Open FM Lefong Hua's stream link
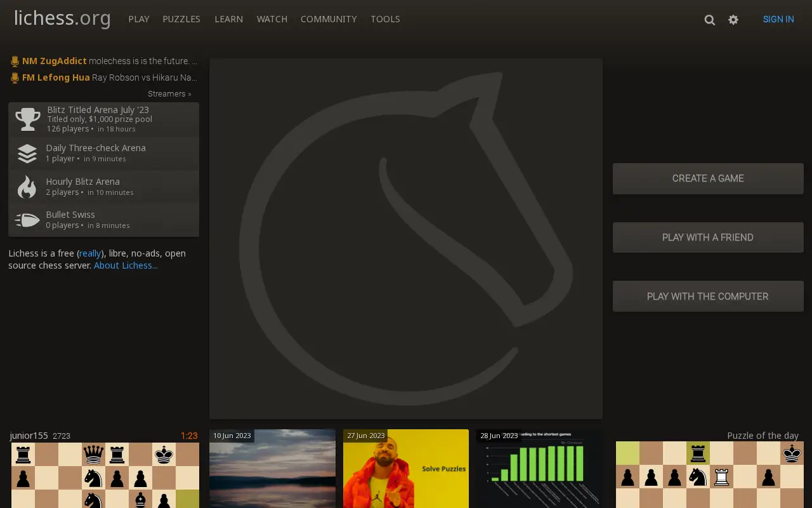 pos(103,77)
